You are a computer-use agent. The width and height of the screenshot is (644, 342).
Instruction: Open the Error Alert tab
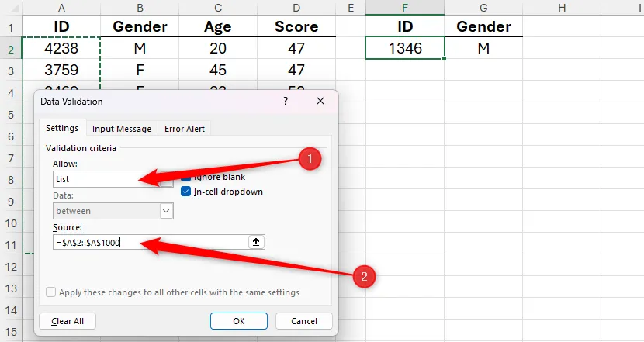pos(184,129)
